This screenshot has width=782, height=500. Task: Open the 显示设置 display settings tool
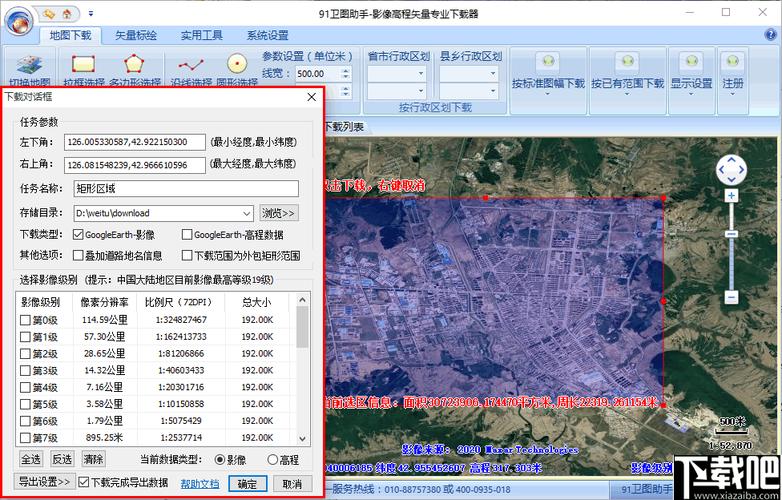pyautogui.click(x=691, y=70)
